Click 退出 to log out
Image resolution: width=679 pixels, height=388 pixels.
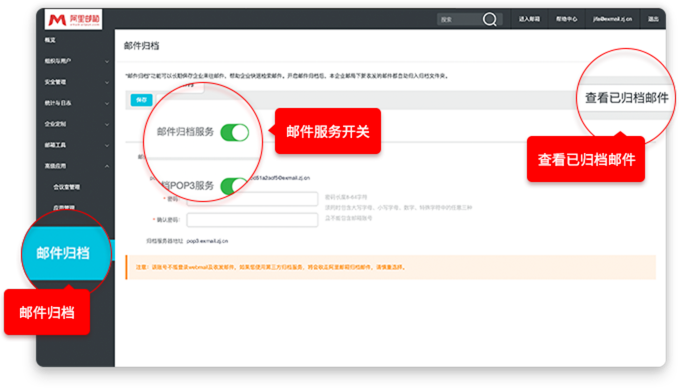[x=653, y=19]
